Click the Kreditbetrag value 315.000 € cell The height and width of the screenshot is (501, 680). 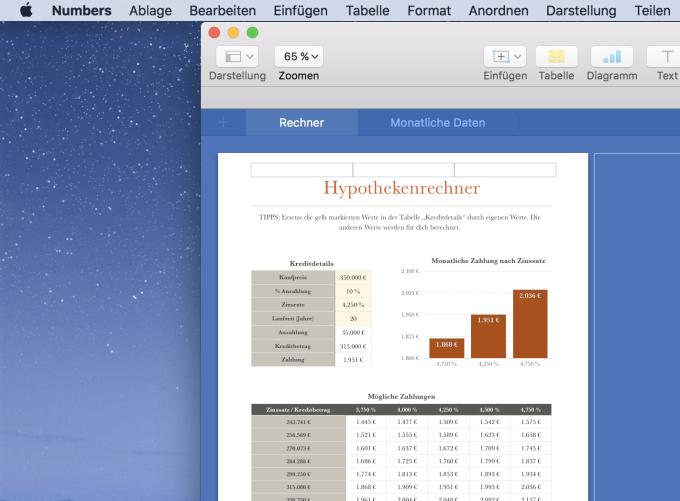353,346
